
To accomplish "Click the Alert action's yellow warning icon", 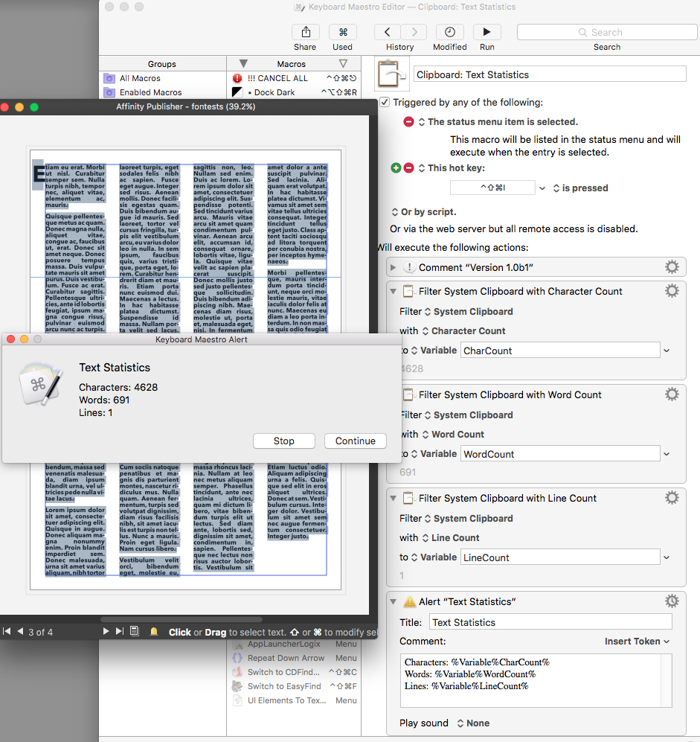I will pos(409,601).
